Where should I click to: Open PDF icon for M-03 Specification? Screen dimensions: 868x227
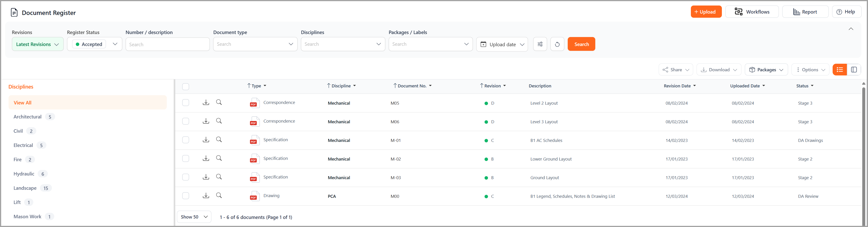point(254,177)
